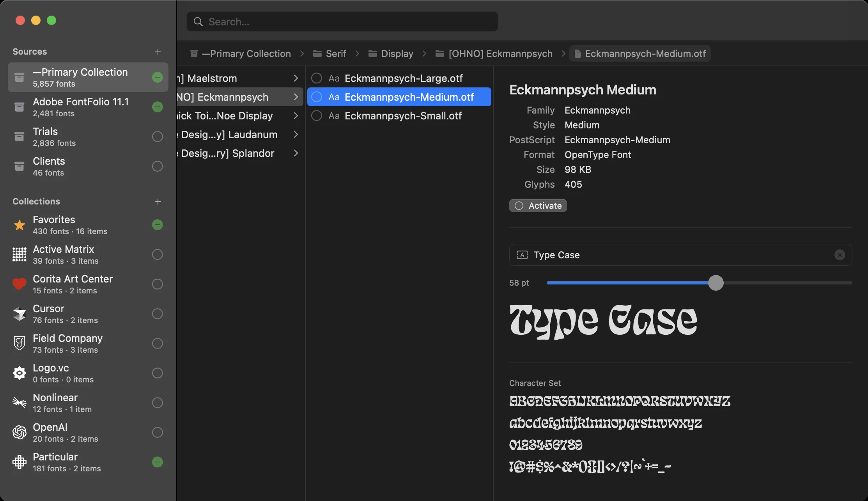
Task: Activate the Trials source circle
Action: coord(158,137)
